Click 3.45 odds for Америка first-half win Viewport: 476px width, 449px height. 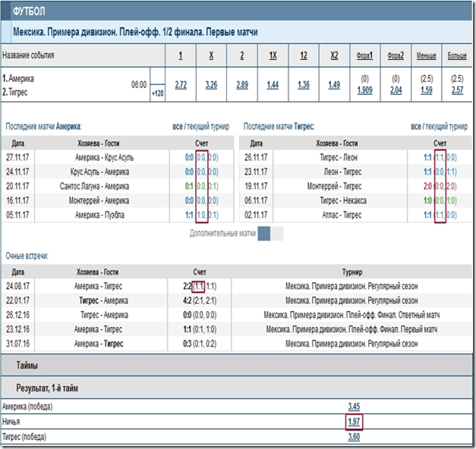[355, 407]
